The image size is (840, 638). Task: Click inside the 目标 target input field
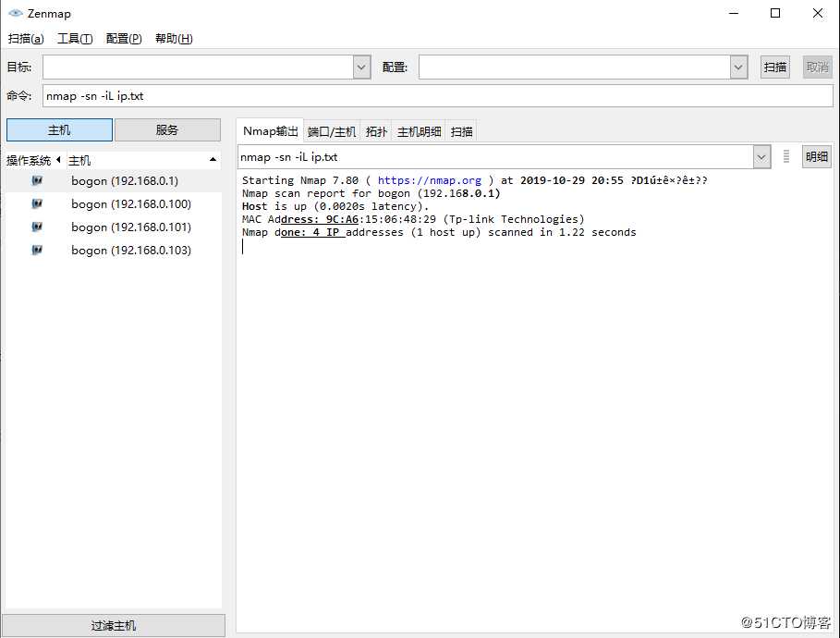point(198,67)
